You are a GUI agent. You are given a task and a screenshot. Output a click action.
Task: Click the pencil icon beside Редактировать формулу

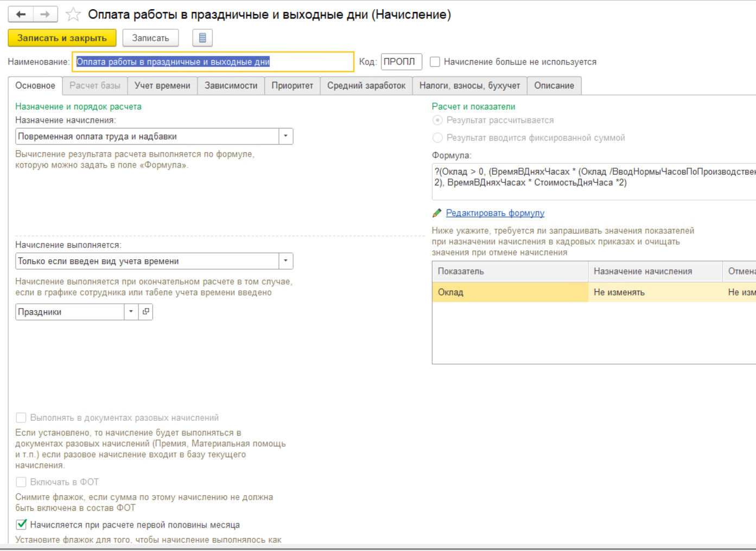point(437,213)
